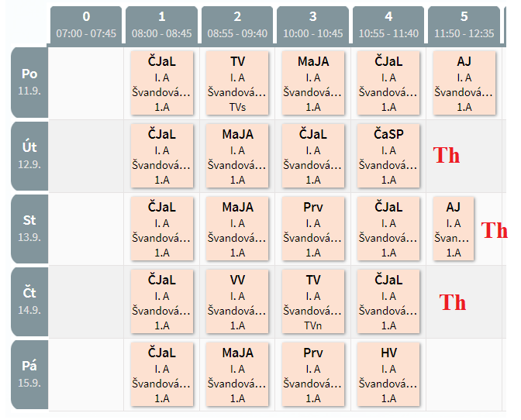Open Monday's MaJA lesson

click(312, 84)
